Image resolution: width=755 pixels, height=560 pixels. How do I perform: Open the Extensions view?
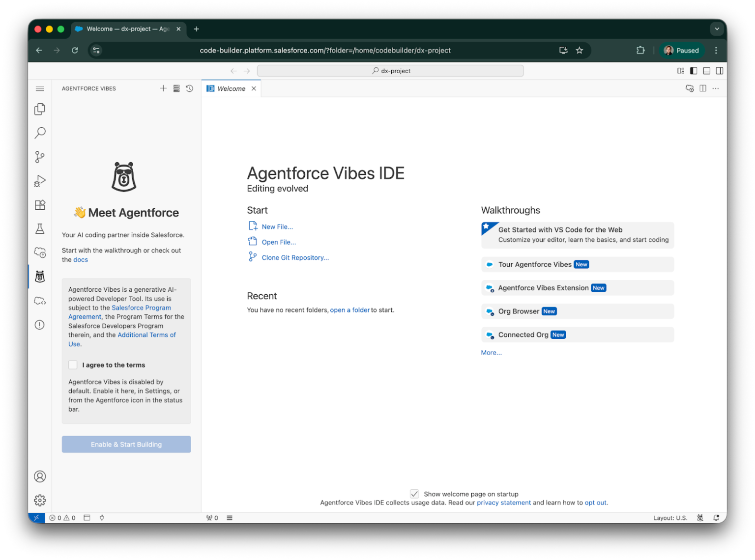tap(40, 205)
